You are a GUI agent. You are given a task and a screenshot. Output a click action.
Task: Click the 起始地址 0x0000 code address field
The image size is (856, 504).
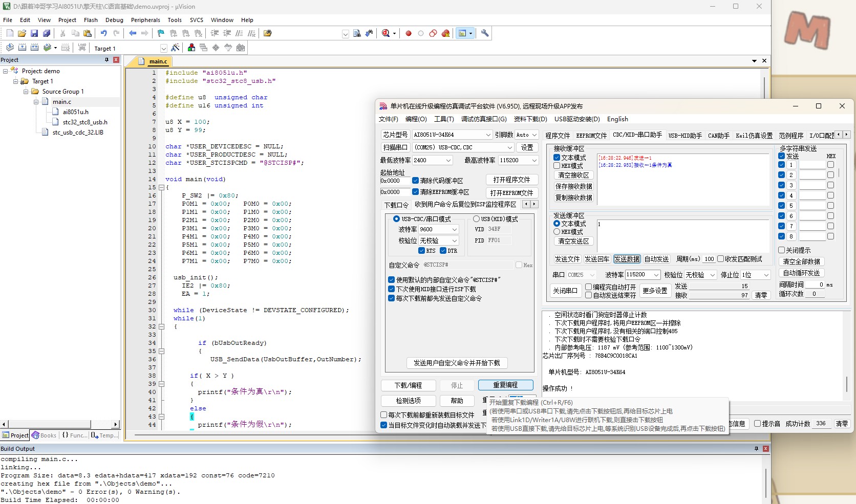[395, 181]
